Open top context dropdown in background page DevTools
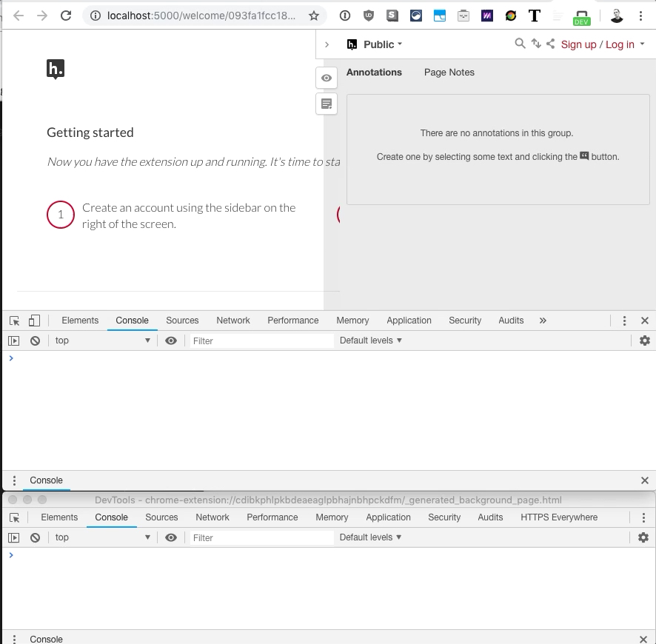 102,537
